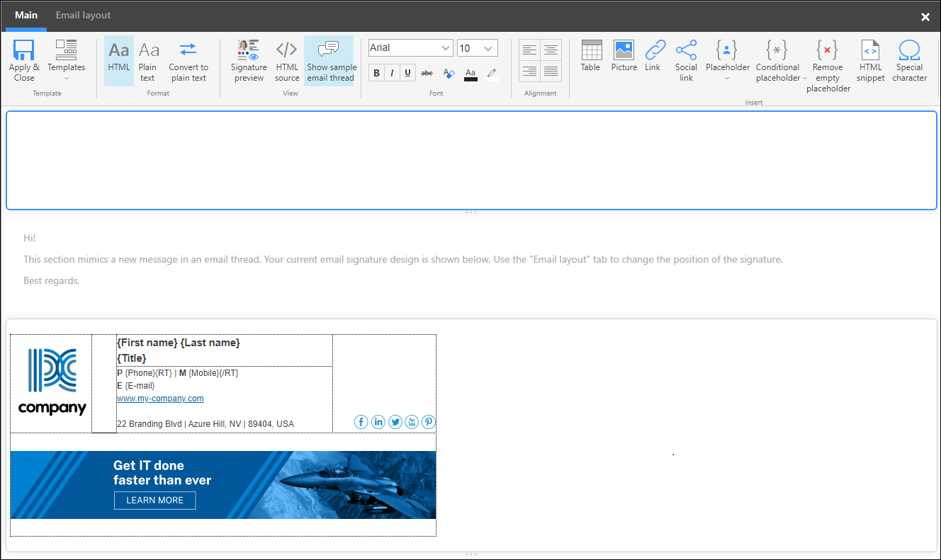941x560 pixels.
Task: Toggle Show sample email thread view
Action: click(x=330, y=60)
